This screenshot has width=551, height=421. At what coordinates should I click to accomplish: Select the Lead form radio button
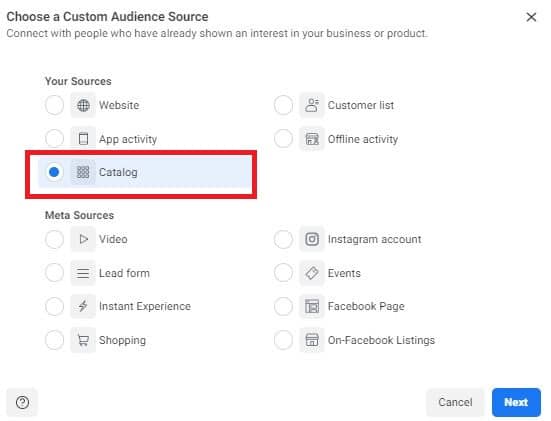(54, 273)
